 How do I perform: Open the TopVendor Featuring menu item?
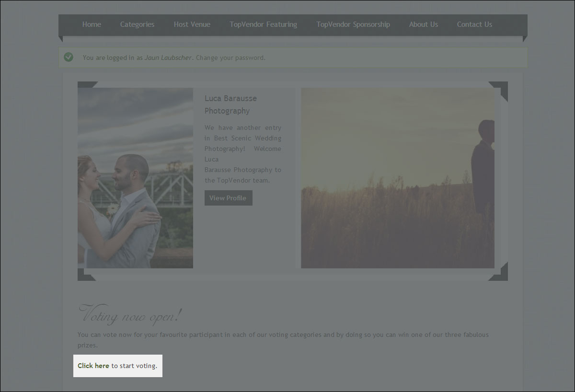263,24
